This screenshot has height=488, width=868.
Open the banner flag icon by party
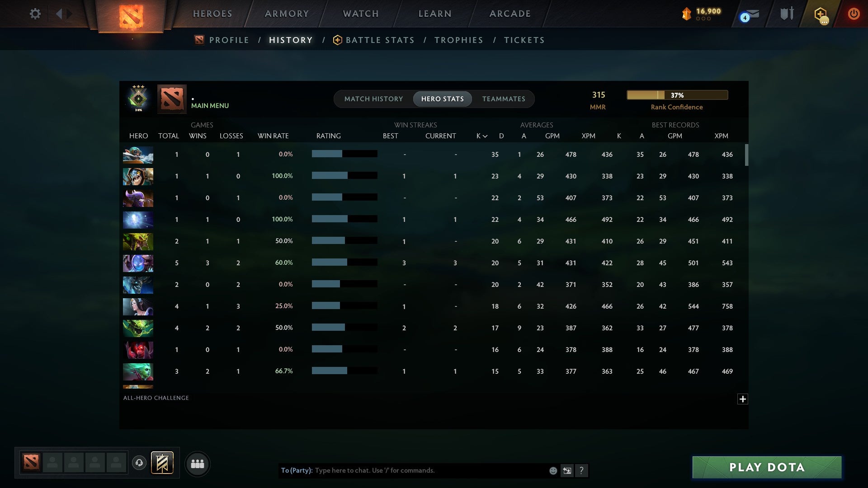pyautogui.click(x=162, y=463)
